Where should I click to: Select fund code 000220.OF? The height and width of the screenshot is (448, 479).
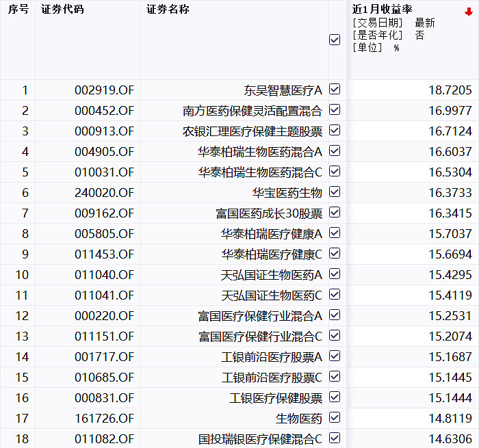point(104,316)
